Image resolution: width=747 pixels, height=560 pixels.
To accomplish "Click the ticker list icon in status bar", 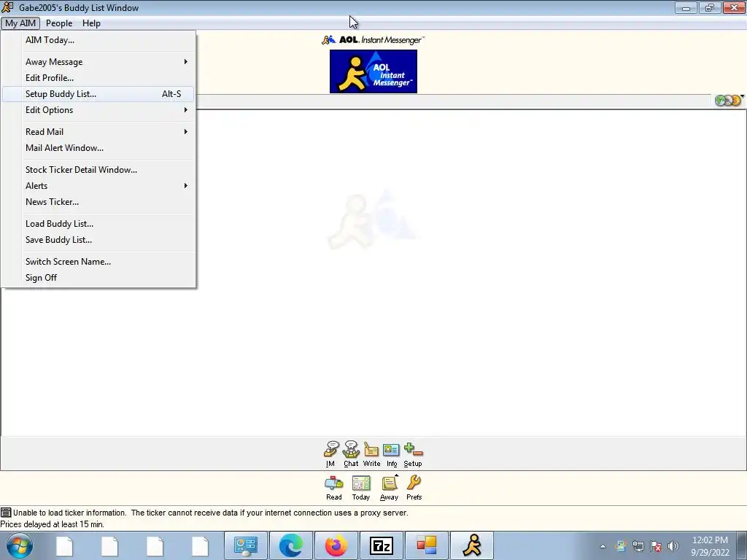I will 6,513.
